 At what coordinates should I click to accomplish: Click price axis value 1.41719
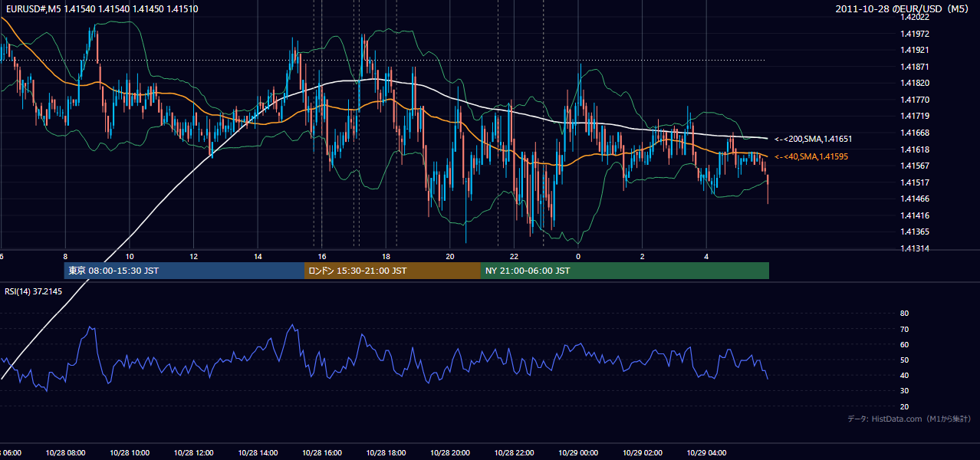[916, 116]
